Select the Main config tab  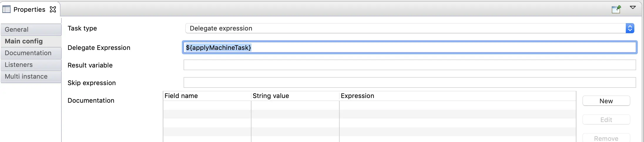coord(31,41)
